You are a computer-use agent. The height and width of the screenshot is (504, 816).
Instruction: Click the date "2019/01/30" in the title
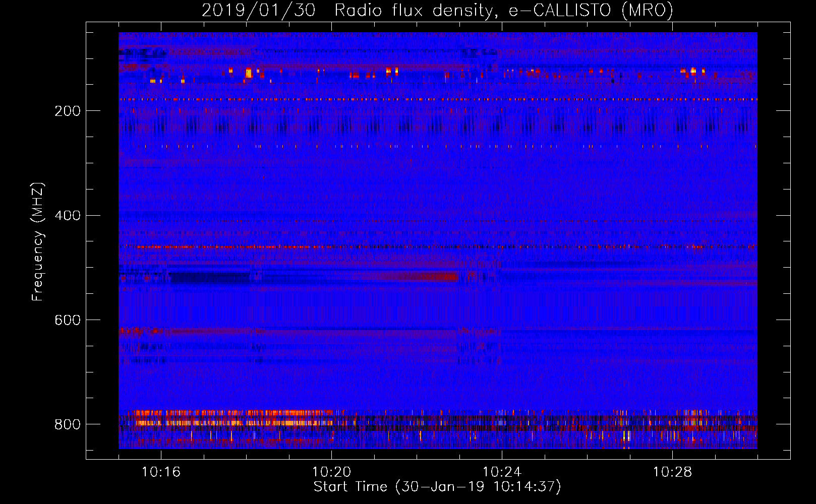[x=259, y=10]
